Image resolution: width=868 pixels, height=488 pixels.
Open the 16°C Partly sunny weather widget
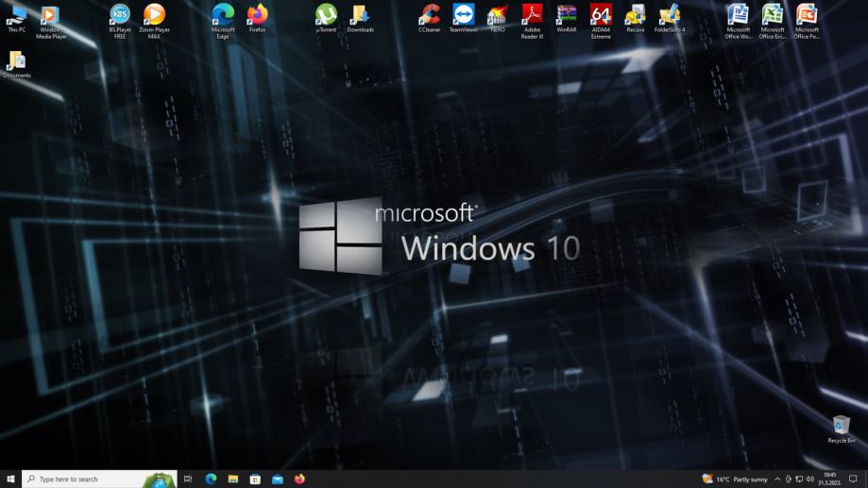pos(735,480)
